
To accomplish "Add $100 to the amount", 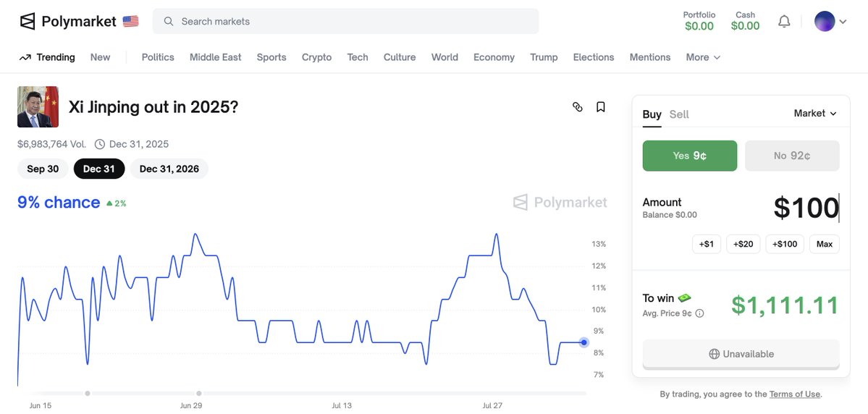I will coord(785,244).
